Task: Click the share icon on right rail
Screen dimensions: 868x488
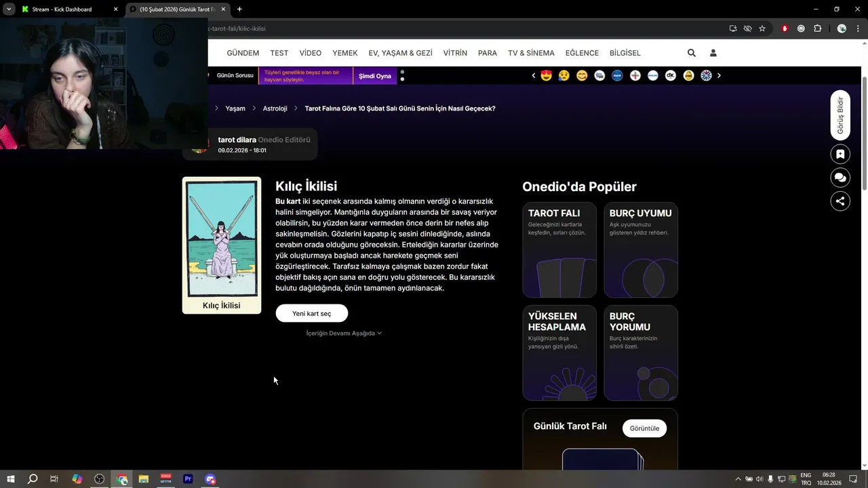Action: click(x=840, y=201)
